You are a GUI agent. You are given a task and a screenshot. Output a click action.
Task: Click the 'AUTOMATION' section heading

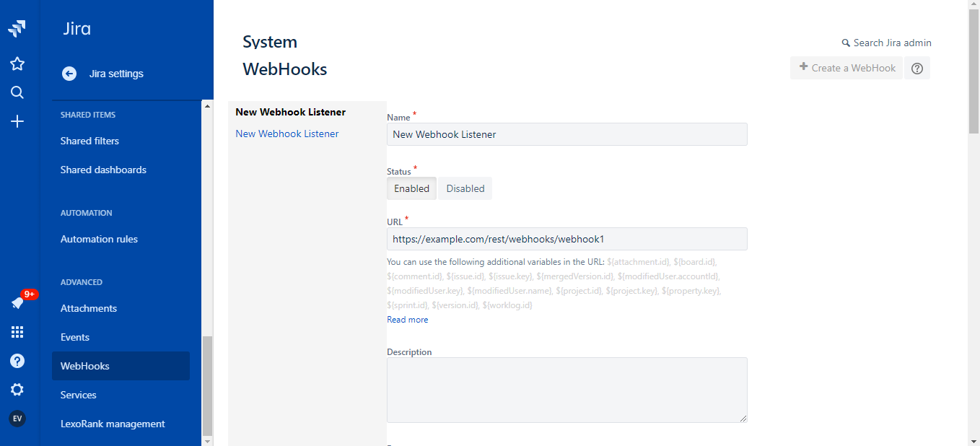coord(87,213)
